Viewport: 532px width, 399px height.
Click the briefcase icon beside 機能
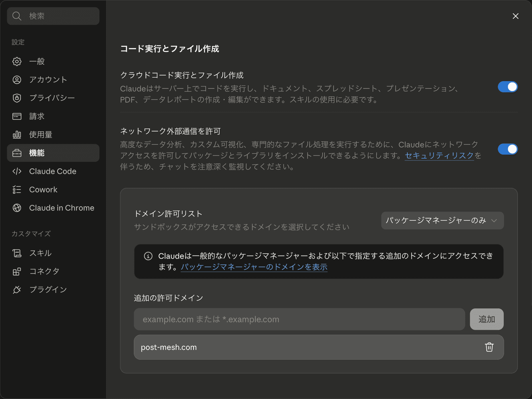pos(17,153)
